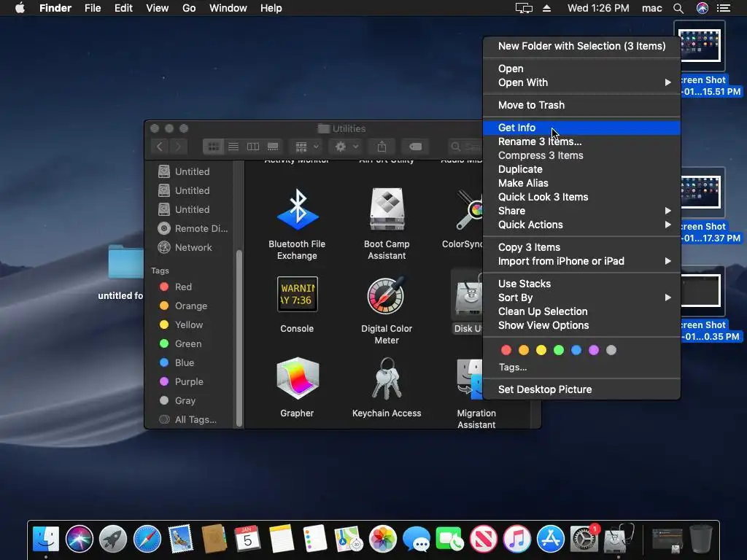Open App Store in the Dock
Image resolution: width=747 pixels, height=560 pixels.
(551, 539)
